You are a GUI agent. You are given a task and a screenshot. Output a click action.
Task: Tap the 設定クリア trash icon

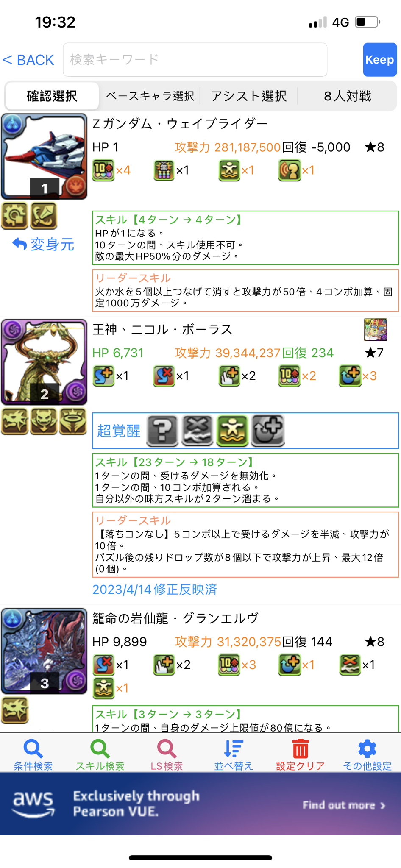(x=300, y=749)
